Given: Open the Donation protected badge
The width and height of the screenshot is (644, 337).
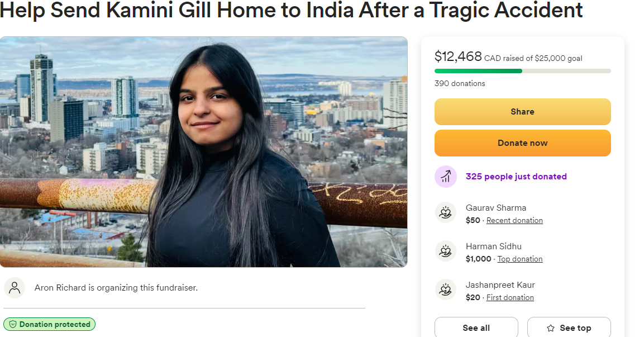Looking at the screenshot, I should 49,324.
